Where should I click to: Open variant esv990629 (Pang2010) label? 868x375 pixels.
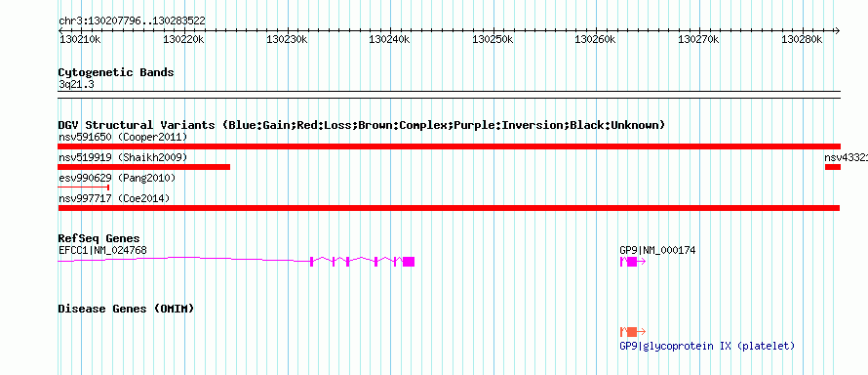tap(117, 178)
